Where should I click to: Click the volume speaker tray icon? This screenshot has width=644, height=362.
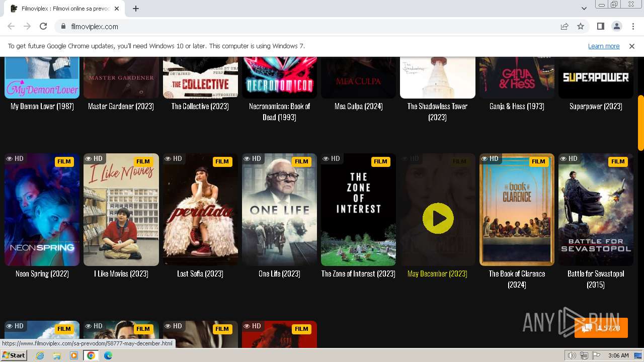[x=572, y=355]
